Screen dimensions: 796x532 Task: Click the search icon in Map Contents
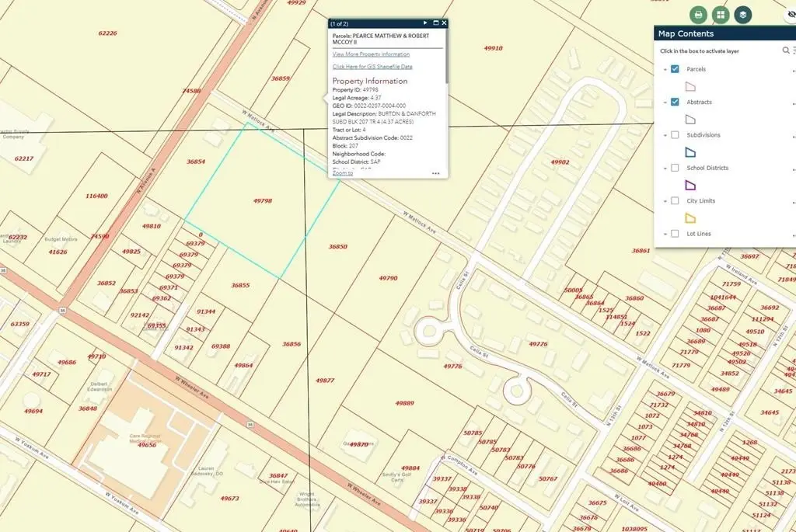point(786,50)
